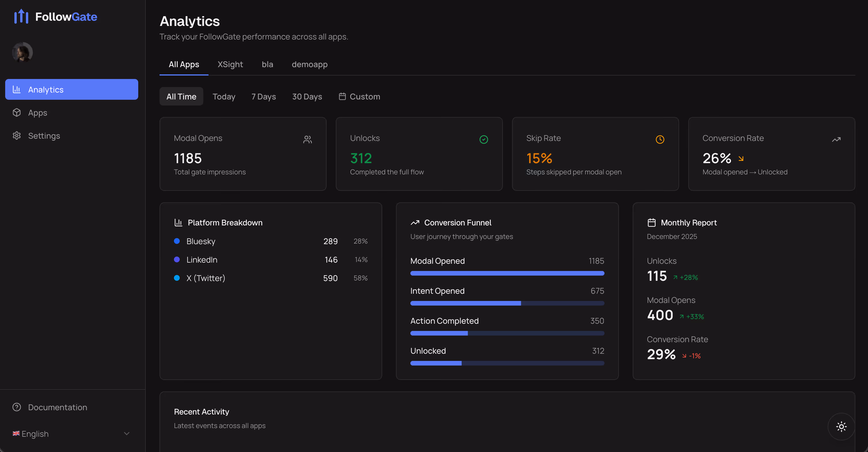Filter analytics by 30 Days
This screenshot has width=868, height=452.
pos(307,97)
